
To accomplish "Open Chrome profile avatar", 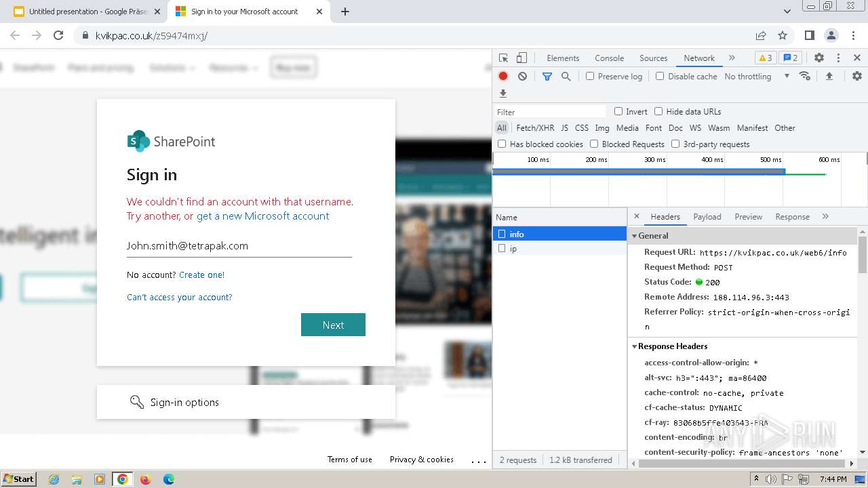I will pos(831,35).
